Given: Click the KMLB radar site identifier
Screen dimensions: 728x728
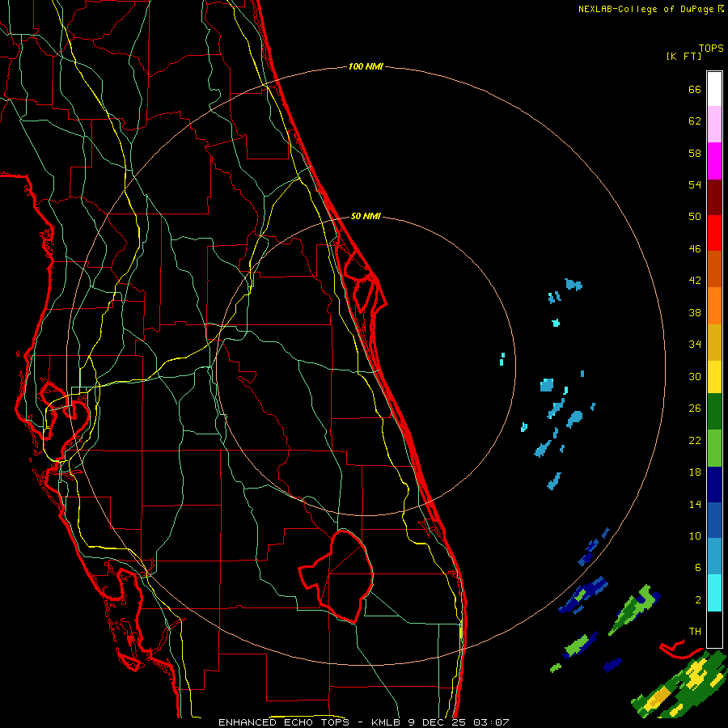Looking at the screenshot, I should pyautogui.click(x=387, y=722).
